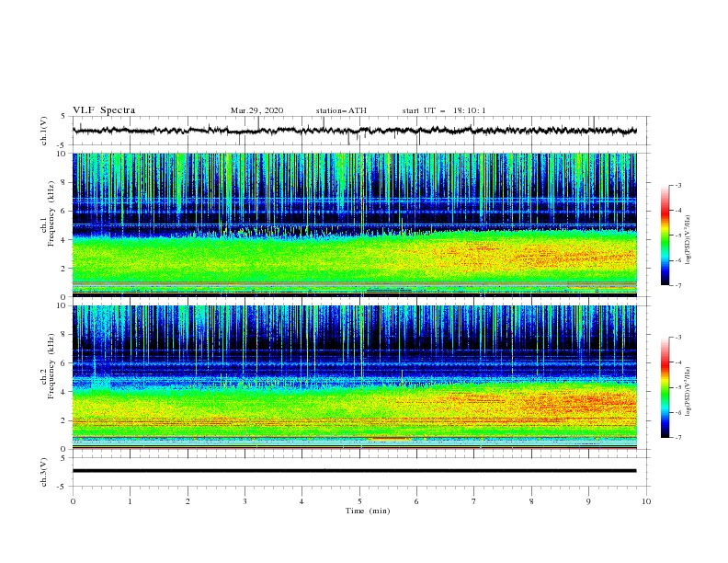
Task: Click the "-7" tick on ch.2 color bar
Action: point(677,437)
